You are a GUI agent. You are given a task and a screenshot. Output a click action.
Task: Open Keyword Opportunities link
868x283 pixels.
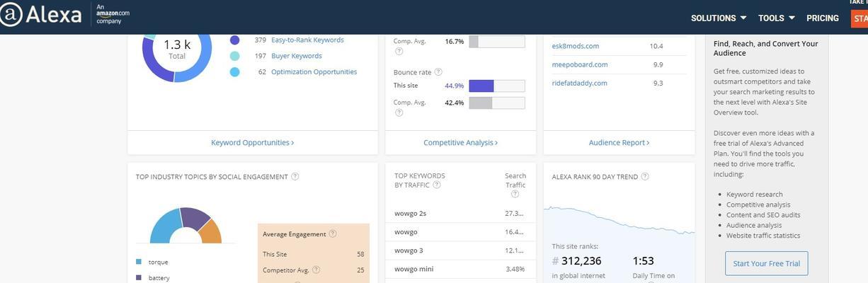253,142
